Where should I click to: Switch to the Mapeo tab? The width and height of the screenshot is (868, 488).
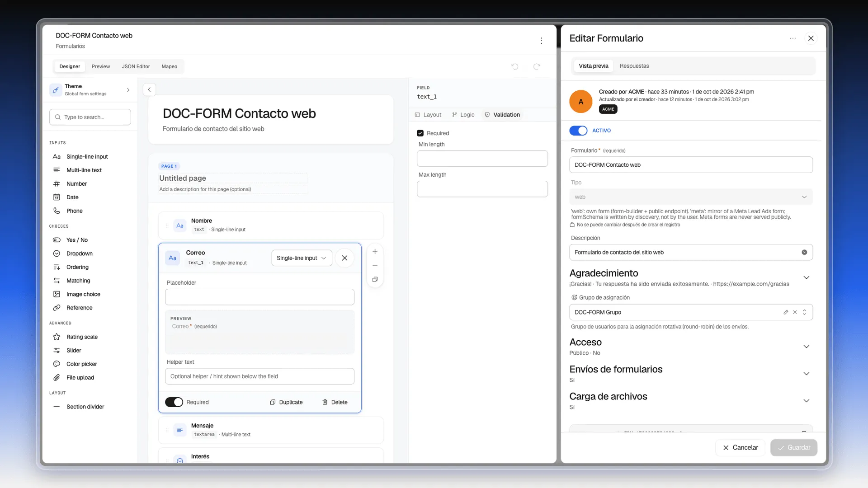pyautogui.click(x=170, y=66)
